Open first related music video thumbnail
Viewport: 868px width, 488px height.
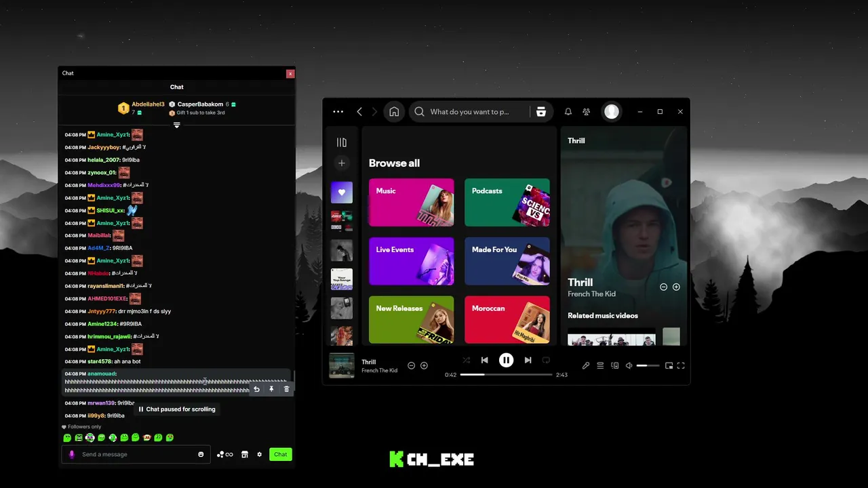click(x=612, y=337)
